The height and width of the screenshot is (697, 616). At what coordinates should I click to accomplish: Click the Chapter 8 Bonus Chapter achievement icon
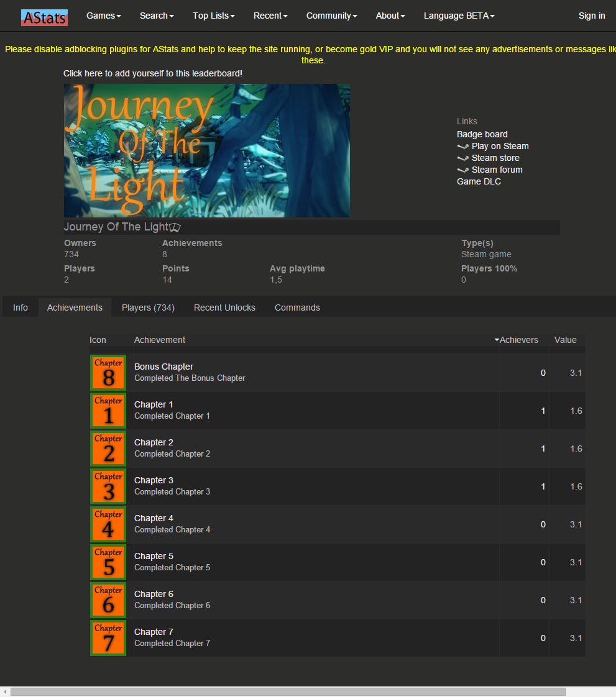(108, 373)
